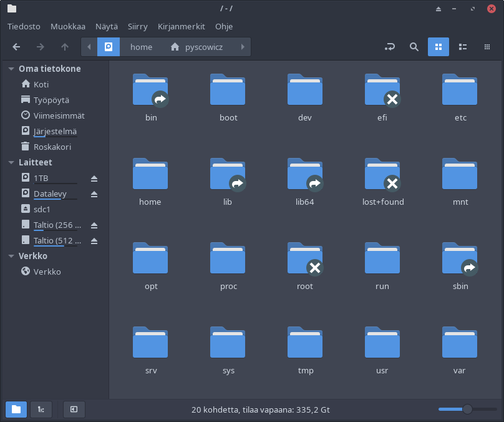Open the Kirjanmerkit menu
504x422 pixels.
click(181, 27)
